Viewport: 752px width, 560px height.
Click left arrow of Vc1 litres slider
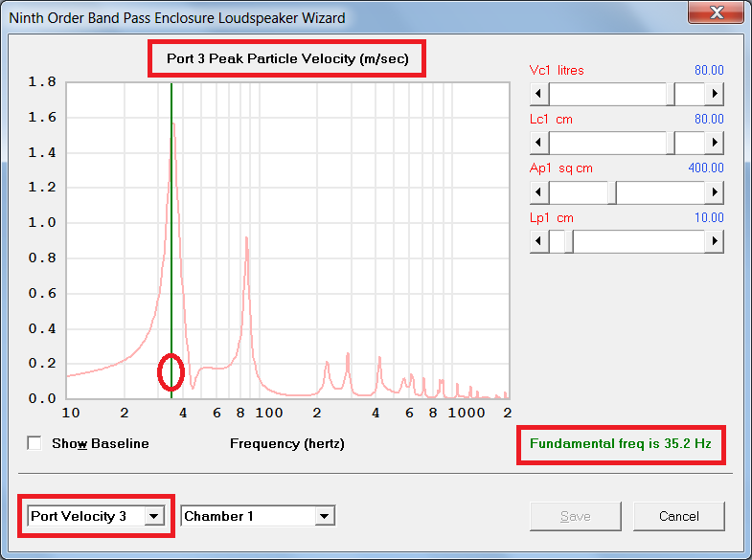[539, 94]
